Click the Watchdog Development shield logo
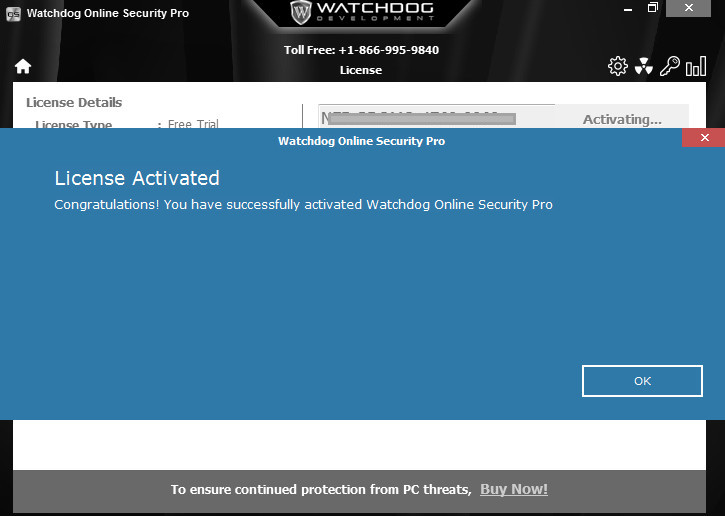This screenshot has width=725, height=516. tap(301, 12)
